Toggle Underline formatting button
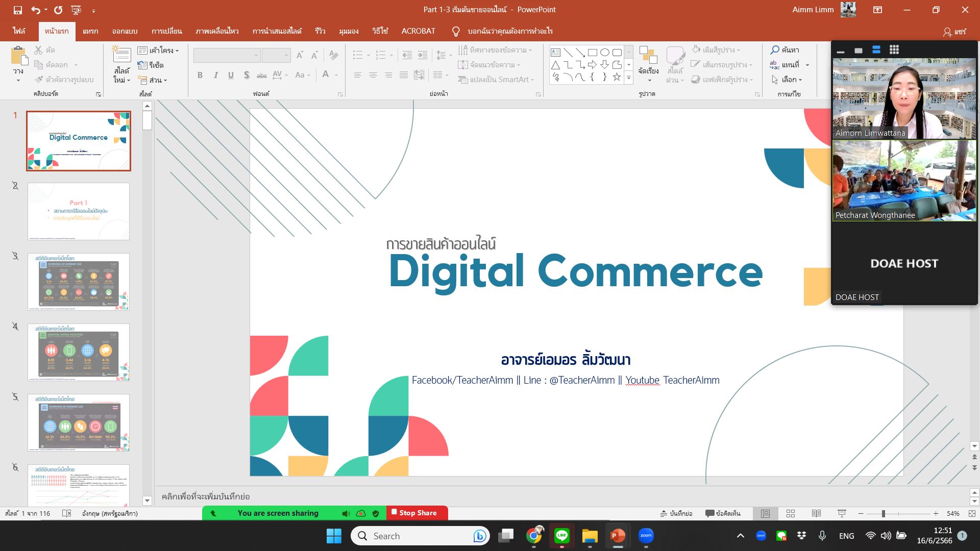This screenshot has height=551, width=980. (x=231, y=75)
